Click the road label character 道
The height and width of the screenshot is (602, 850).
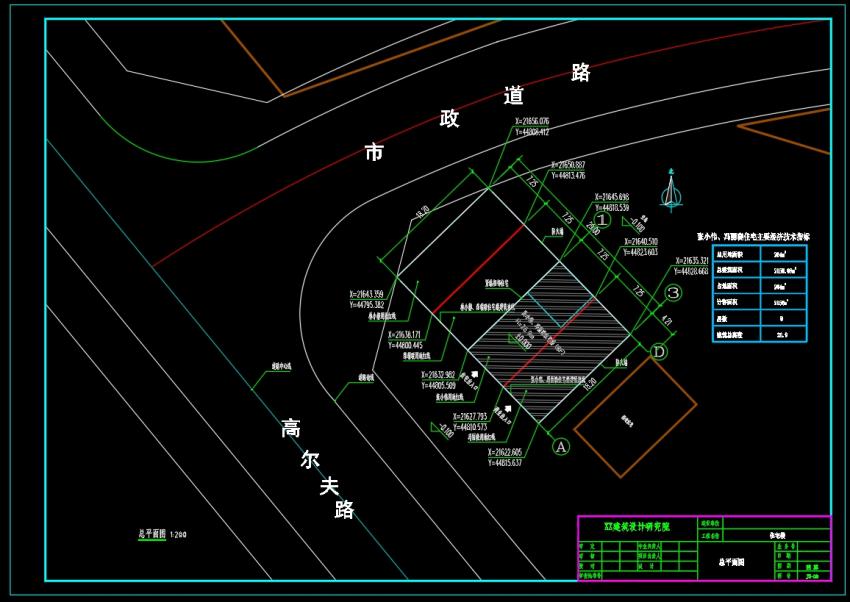(x=513, y=95)
